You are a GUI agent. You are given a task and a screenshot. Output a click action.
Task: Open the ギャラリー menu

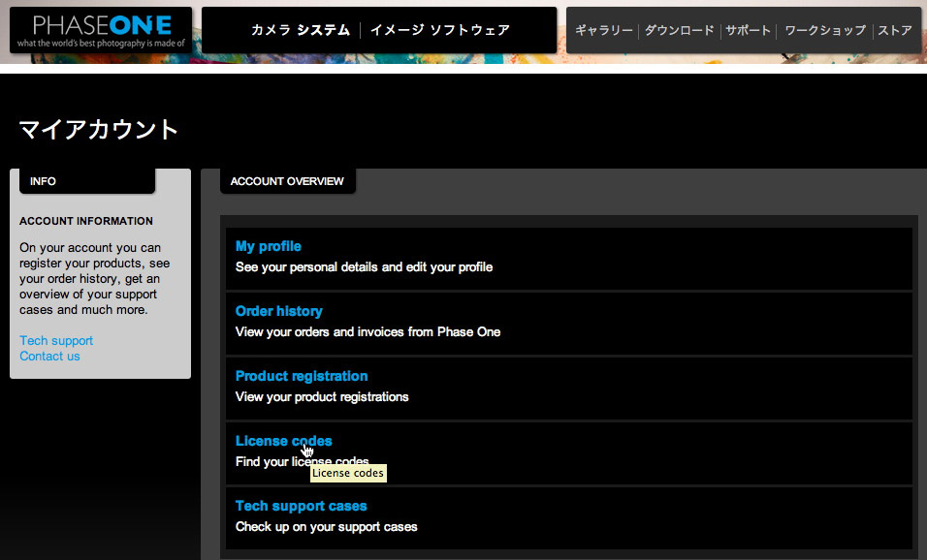[x=602, y=30]
